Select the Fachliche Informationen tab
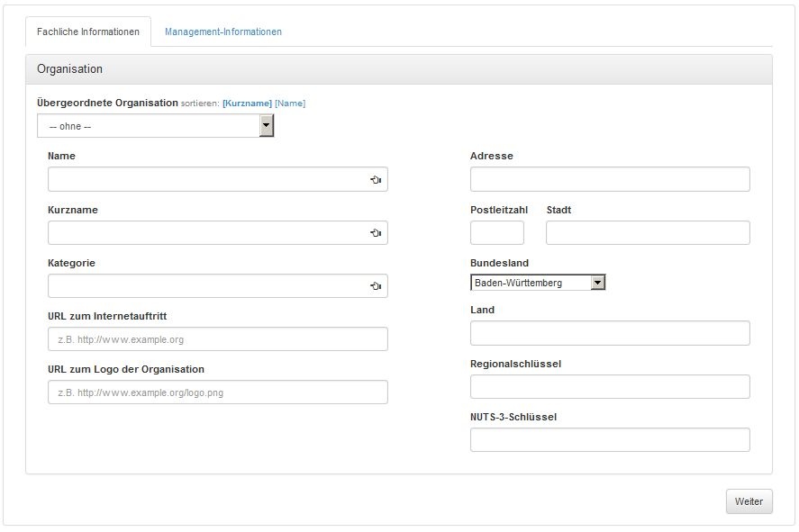Image resolution: width=799 pixels, height=532 pixels. [88, 32]
